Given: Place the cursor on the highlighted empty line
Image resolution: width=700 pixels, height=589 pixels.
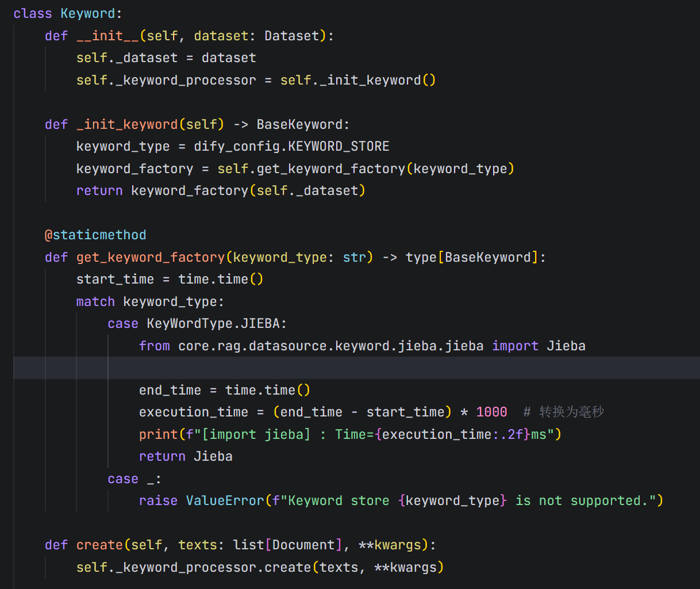Looking at the screenshot, I should point(356,368).
